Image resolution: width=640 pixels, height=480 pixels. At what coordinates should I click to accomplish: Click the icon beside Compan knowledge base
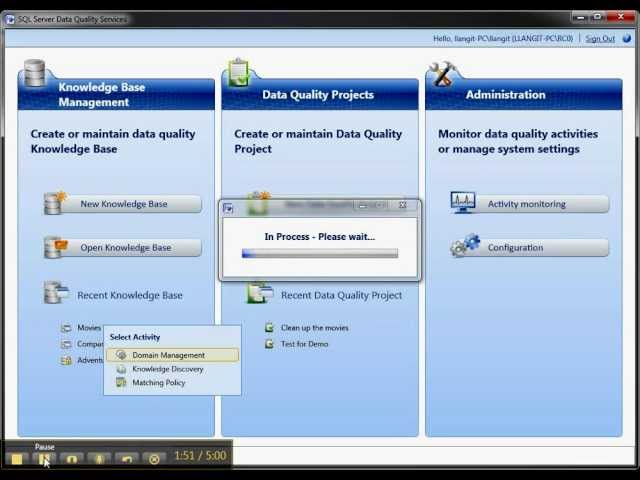[66, 344]
